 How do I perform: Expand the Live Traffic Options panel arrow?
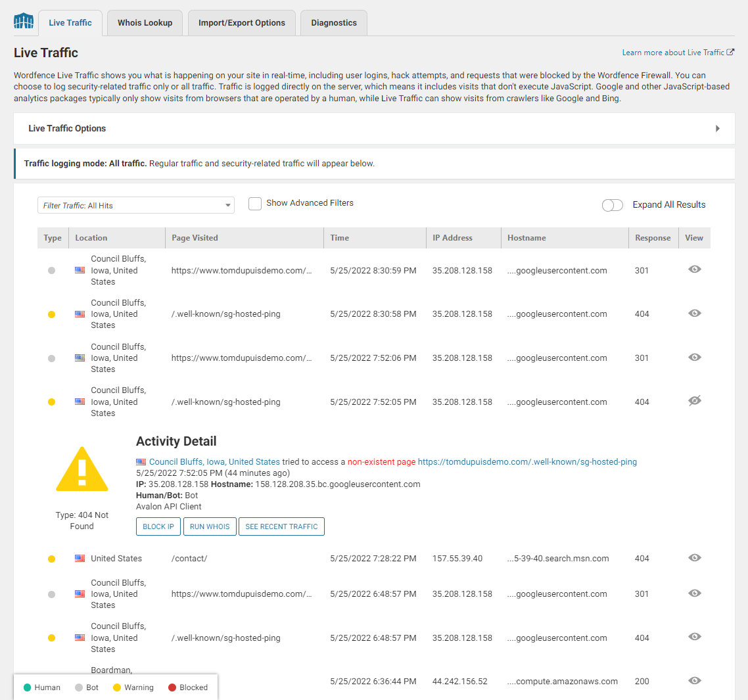718,128
